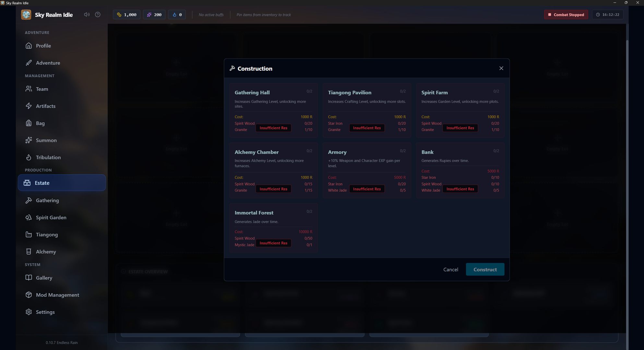Viewport: 644px width, 350px height.
Task: Click the game clock timer display
Action: 607,15
